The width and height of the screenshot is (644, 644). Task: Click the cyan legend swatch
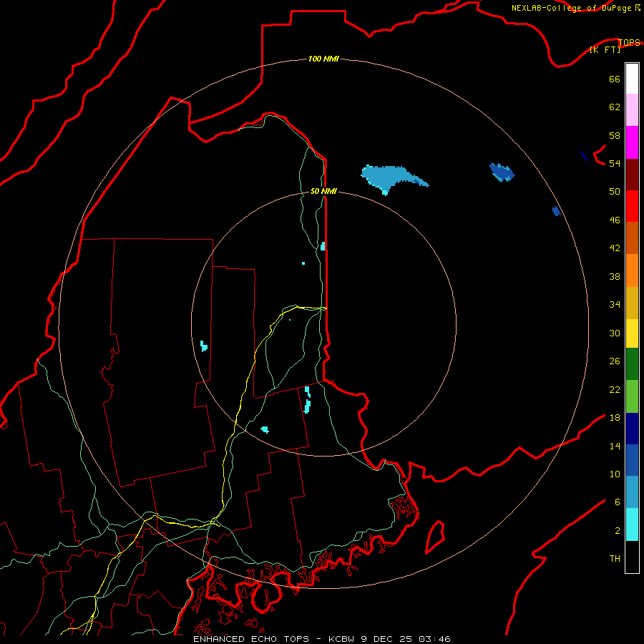[x=632, y=525]
